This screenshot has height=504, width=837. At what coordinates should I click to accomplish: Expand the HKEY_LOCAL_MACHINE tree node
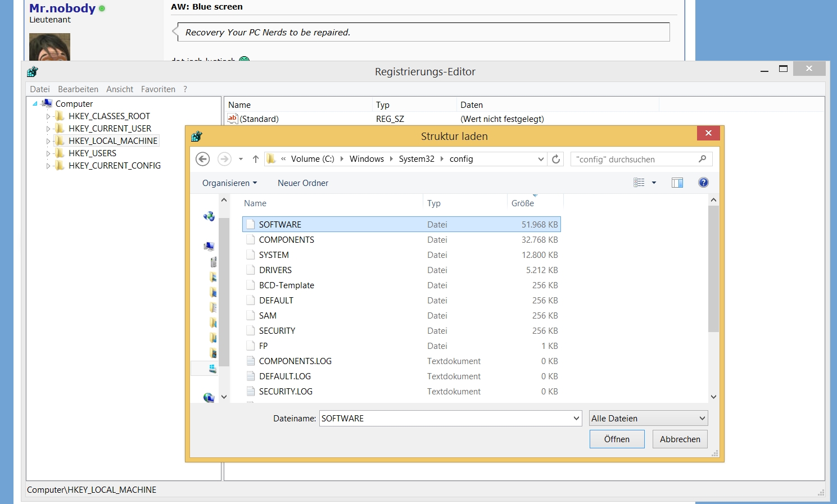48,141
